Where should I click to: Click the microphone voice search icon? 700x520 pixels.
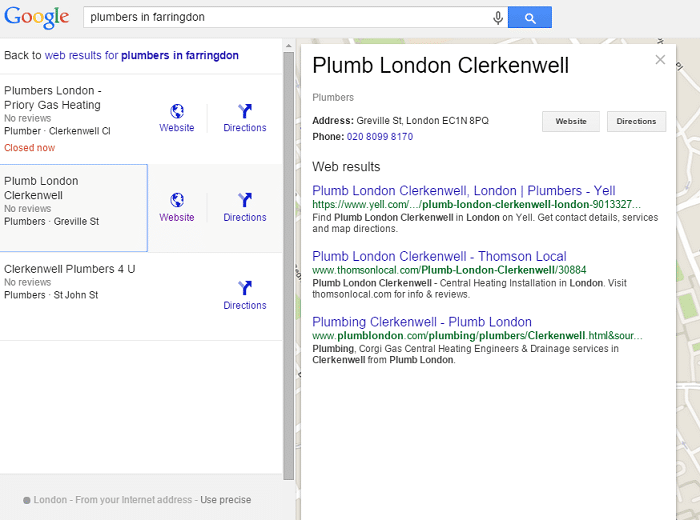[498, 18]
